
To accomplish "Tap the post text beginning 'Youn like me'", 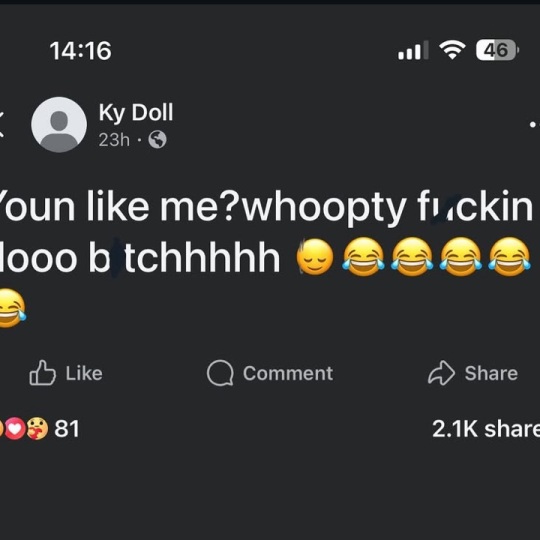I will click(x=265, y=257).
